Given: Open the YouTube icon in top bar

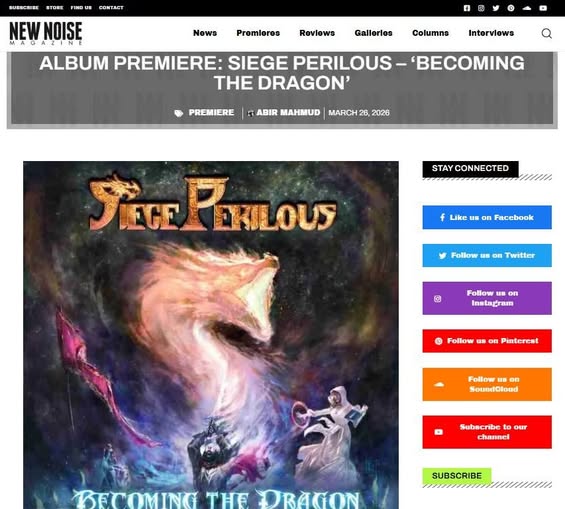Looking at the screenshot, I should click(543, 8).
